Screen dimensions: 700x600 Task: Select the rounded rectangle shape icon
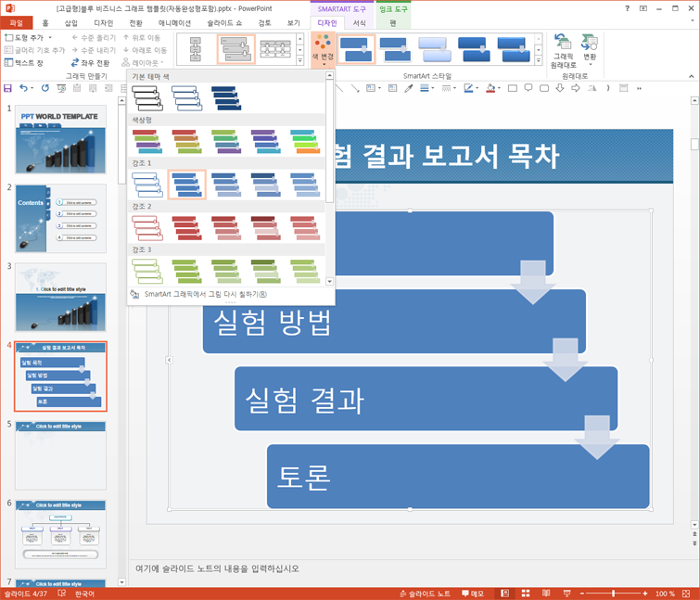(544, 88)
